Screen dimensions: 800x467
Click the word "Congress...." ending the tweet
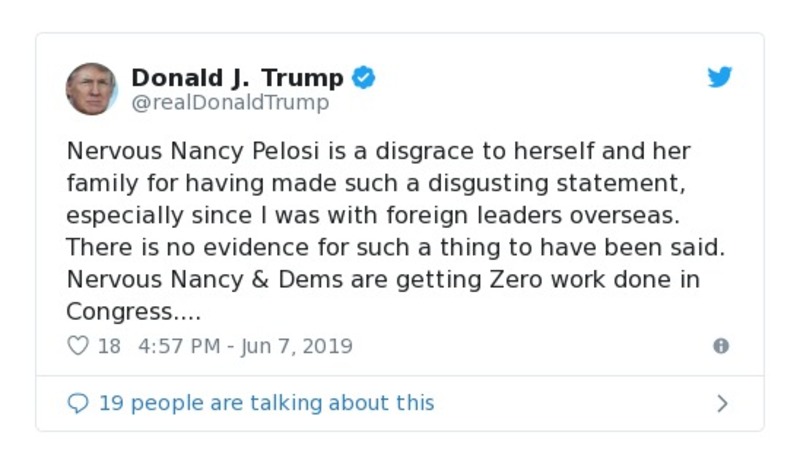click(x=134, y=312)
